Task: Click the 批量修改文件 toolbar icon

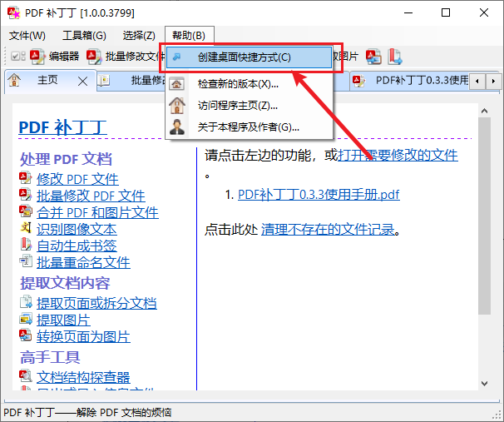Action: click(93, 57)
